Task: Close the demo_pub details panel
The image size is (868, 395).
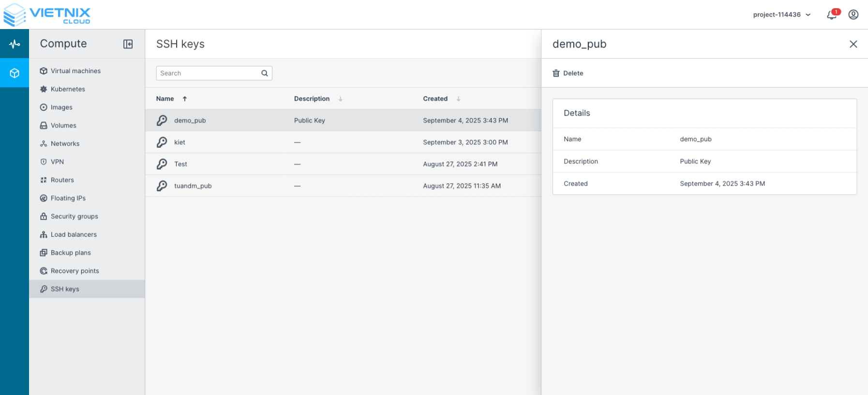Action: [853, 44]
